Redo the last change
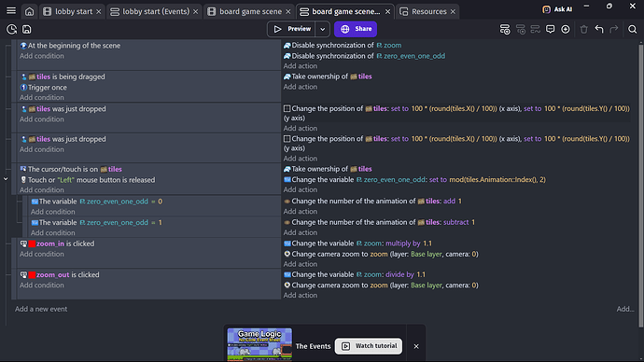 point(614,29)
